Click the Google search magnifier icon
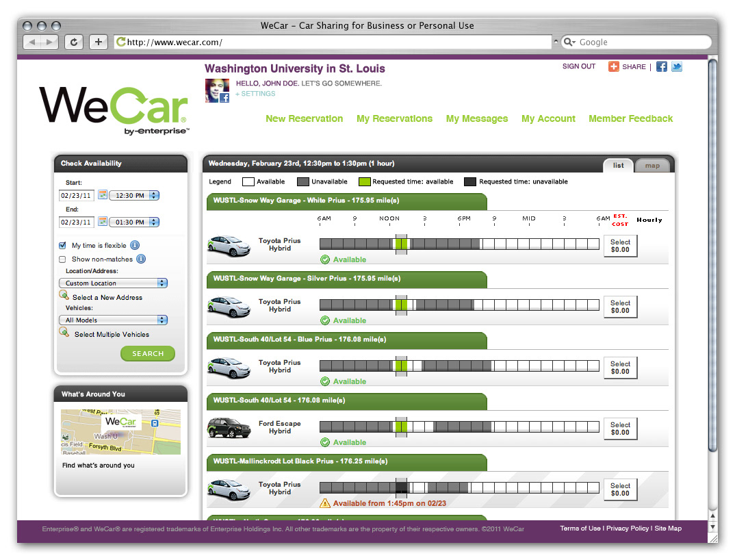Screen dimensions: 735x560 pos(569,42)
